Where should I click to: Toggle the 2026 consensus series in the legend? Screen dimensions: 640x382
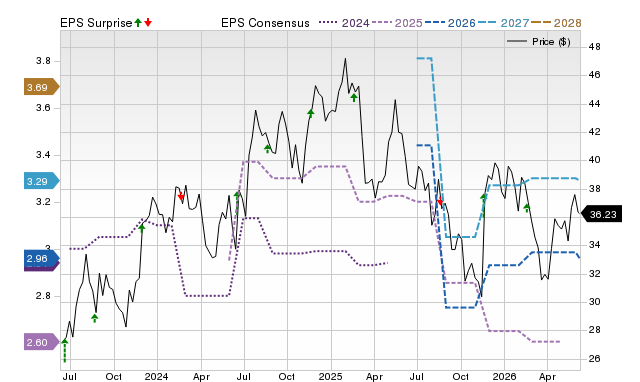pyautogui.click(x=450, y=23)
